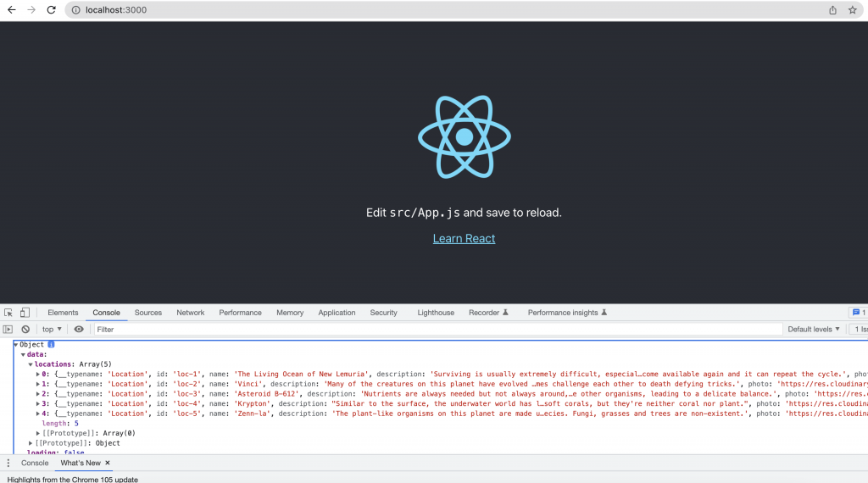Expand the [[Prototype]]: Array(0) row
The image size is (868, 483).
[38, 433]
